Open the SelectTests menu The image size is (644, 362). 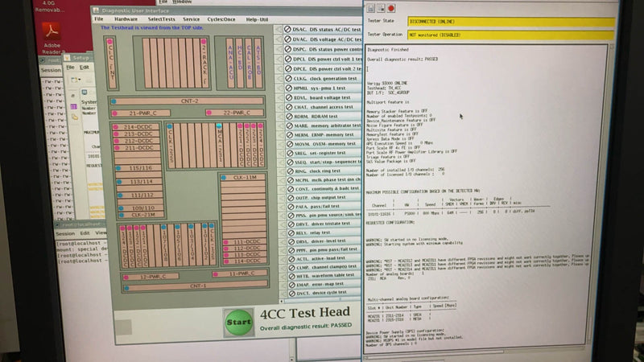162,19
